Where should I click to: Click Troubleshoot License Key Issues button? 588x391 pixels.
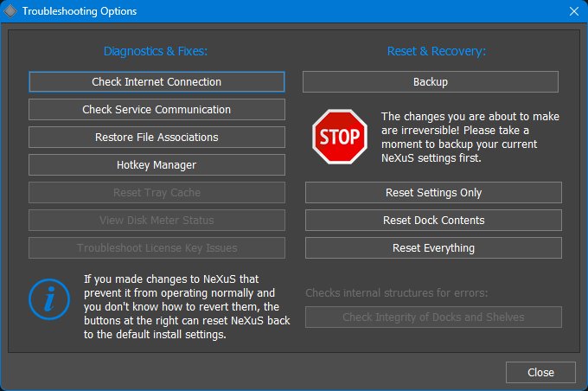coord(157,248)
